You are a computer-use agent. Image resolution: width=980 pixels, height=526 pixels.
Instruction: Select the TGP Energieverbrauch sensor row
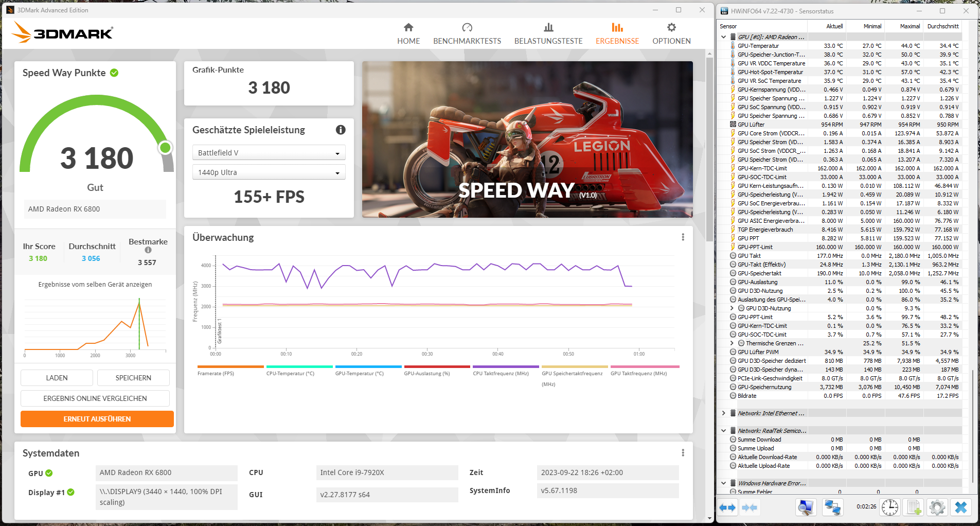coord(845,230)
